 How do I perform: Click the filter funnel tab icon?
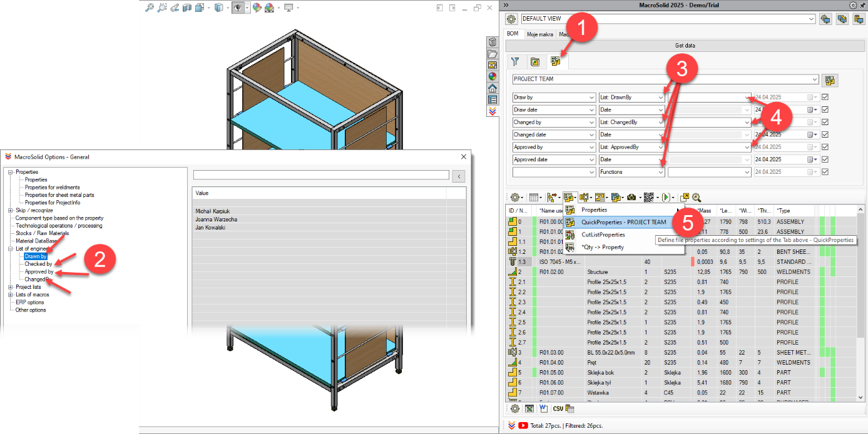click(515, 61)
